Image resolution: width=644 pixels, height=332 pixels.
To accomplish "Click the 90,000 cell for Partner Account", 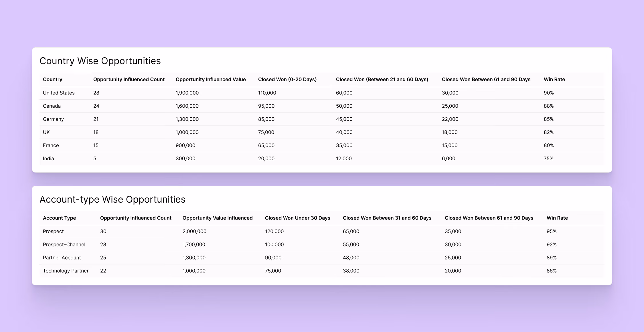I will pos(273,258).
